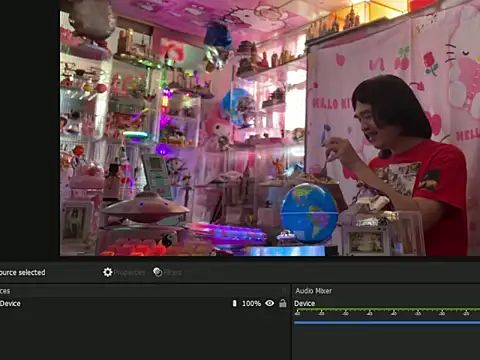This screenshot has height=360, width=480.
Task: Click the Device audio level meter
Action: pos(387,311)
